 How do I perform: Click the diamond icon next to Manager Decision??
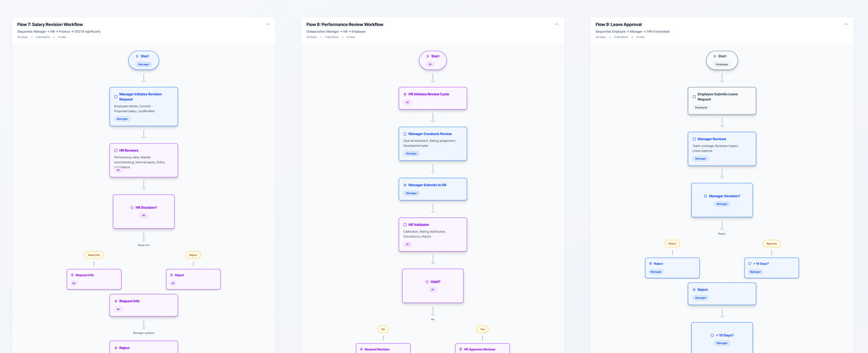point(705,196)
